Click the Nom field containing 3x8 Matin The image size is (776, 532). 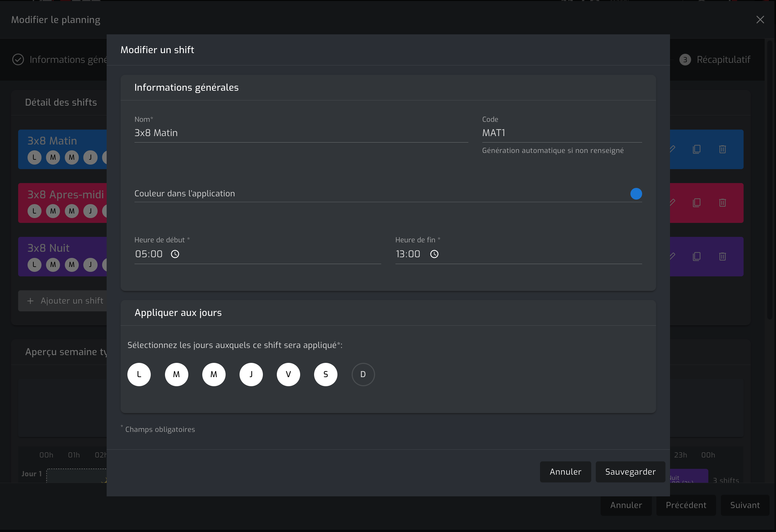(301, 133)
